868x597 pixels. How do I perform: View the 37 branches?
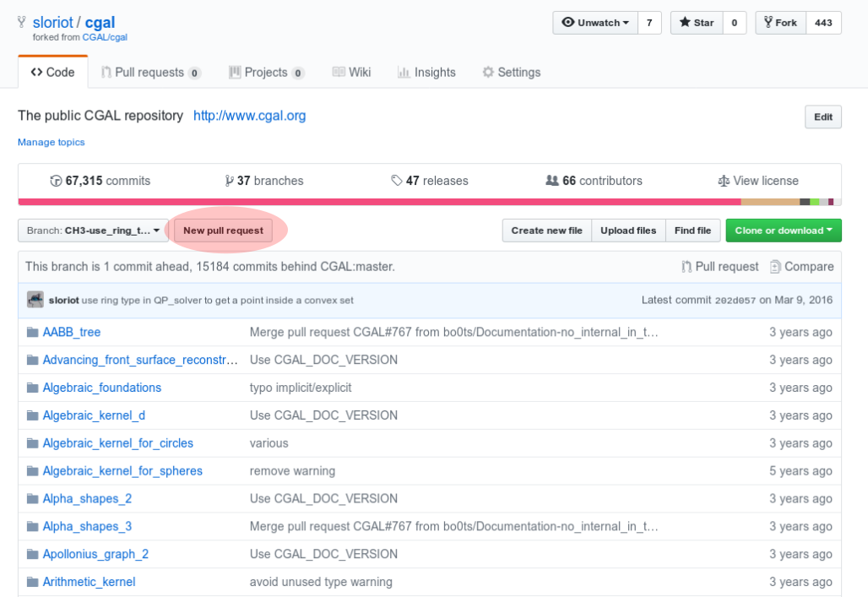264,181
